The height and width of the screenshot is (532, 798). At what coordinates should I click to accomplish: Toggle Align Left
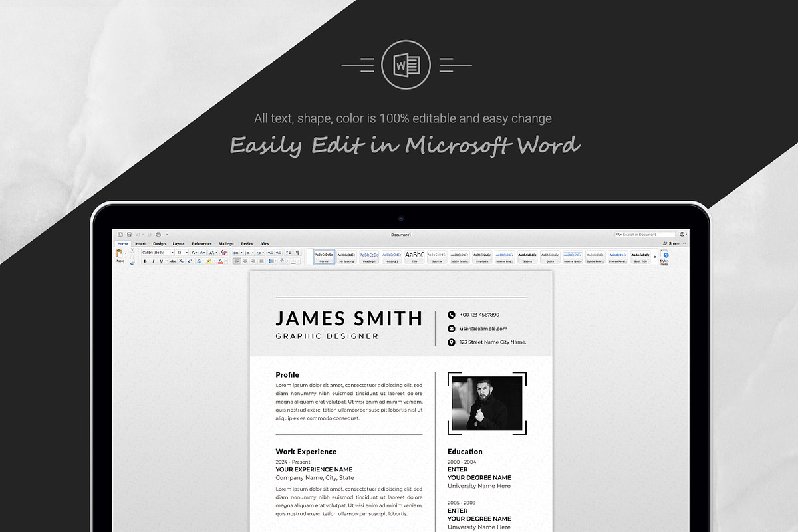(x=237, y=261)
